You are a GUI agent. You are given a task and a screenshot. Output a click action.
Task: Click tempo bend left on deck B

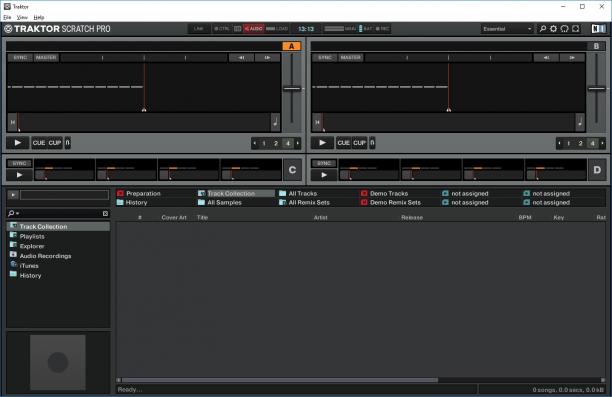coord(546,58)
